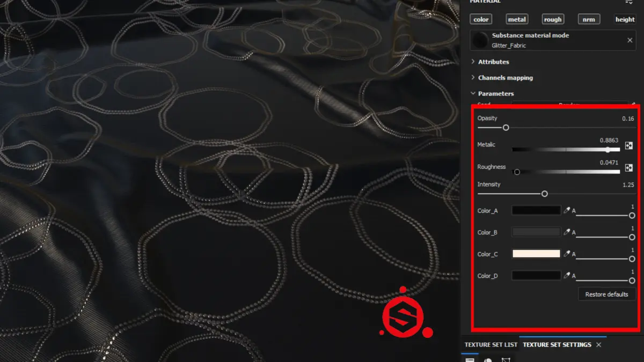Open the Color_C swatch picker

(x=536, y=254)
